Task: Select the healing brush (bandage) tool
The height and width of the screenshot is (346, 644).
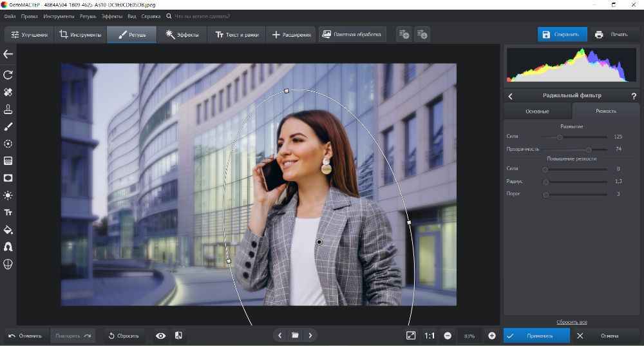Action: (8, 92)
